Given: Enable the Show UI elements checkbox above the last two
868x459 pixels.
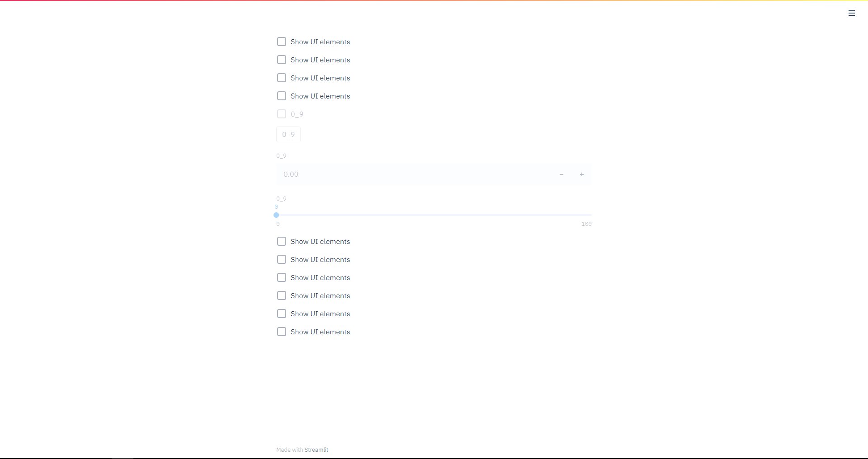Looking at the screenshot, I should (x=282, y=295).
